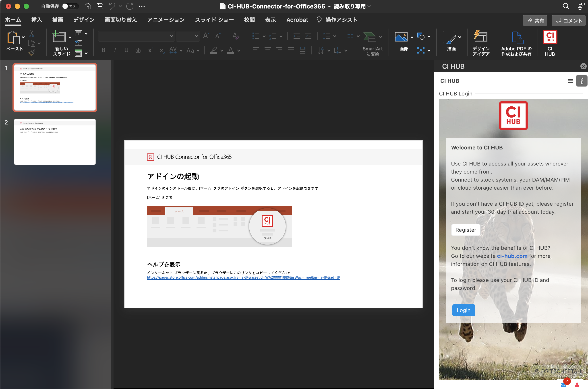The width and height of the screenshot is (588, 389).
Task: Click the Comments button
Action: [x=568, y=21]
